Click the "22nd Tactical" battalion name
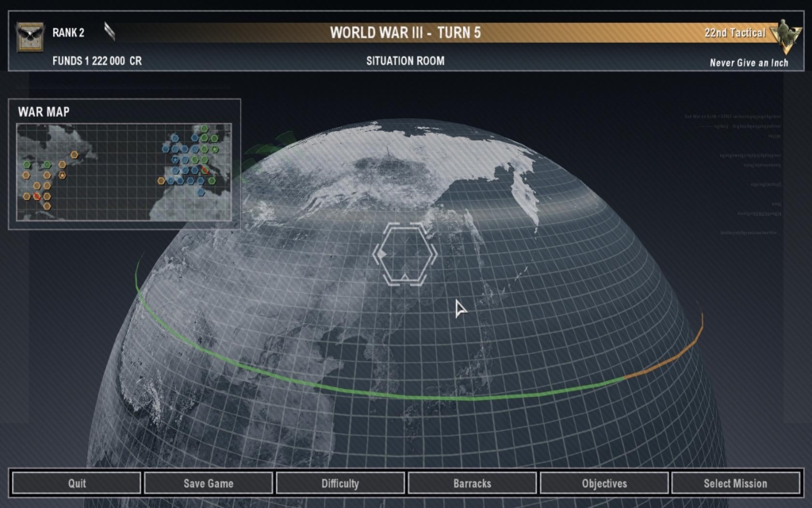 coord(735,33)
